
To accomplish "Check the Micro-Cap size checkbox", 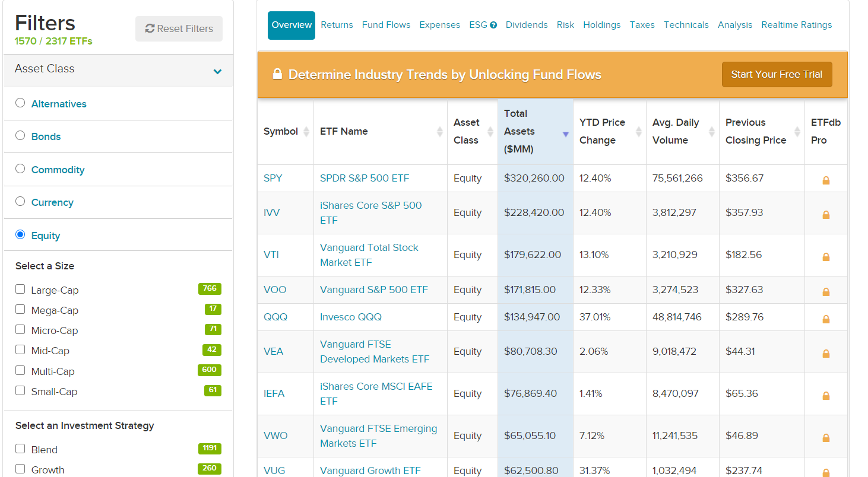I will (20, 329).
